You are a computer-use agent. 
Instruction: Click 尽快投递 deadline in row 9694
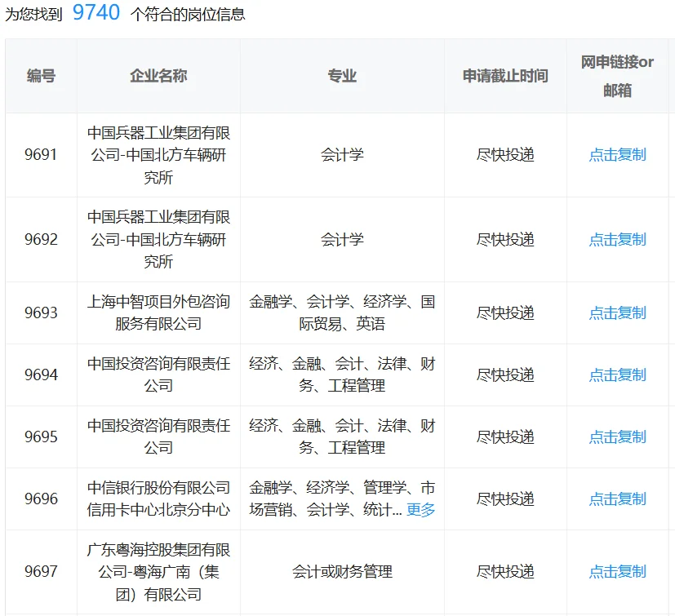[x=505, y=375]
